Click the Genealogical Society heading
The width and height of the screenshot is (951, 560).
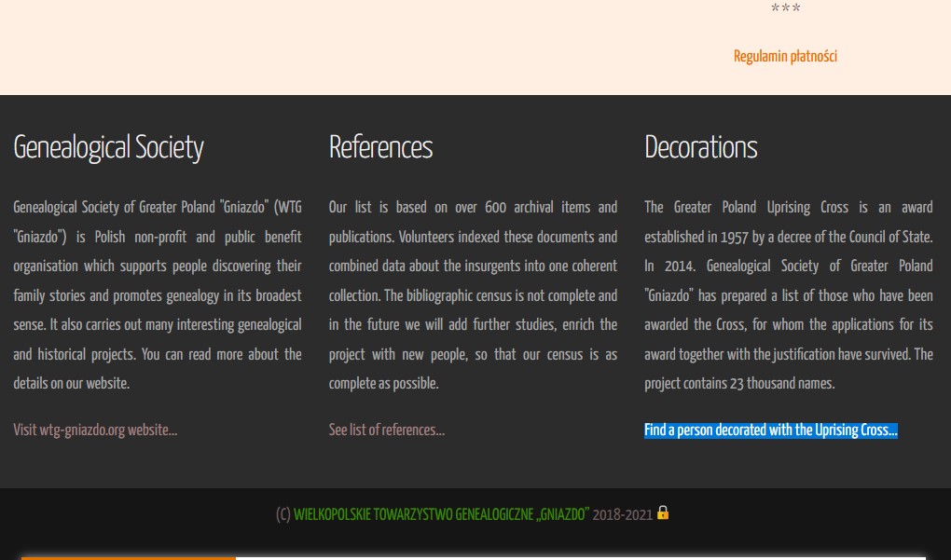pyautogui.click(x=108, y=148)
